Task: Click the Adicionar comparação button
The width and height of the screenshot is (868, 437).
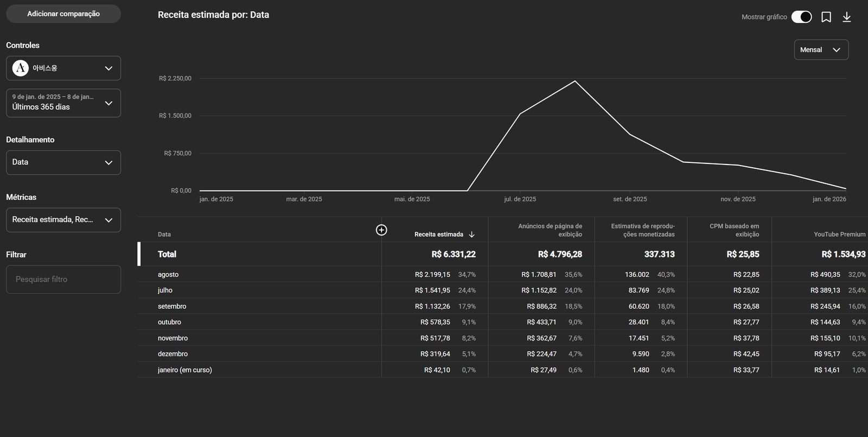Action: 63,14
